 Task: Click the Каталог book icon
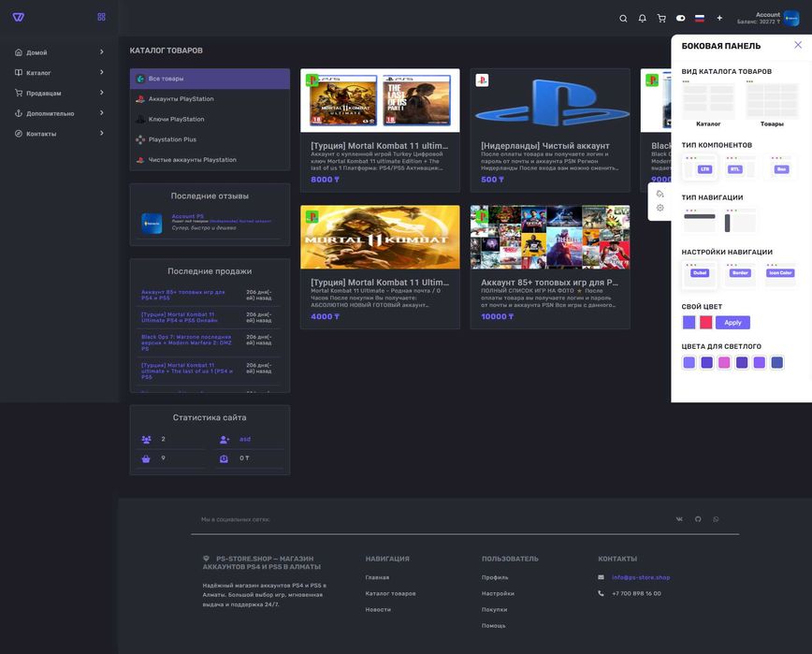pyautogui.click(x=19, y=72)
